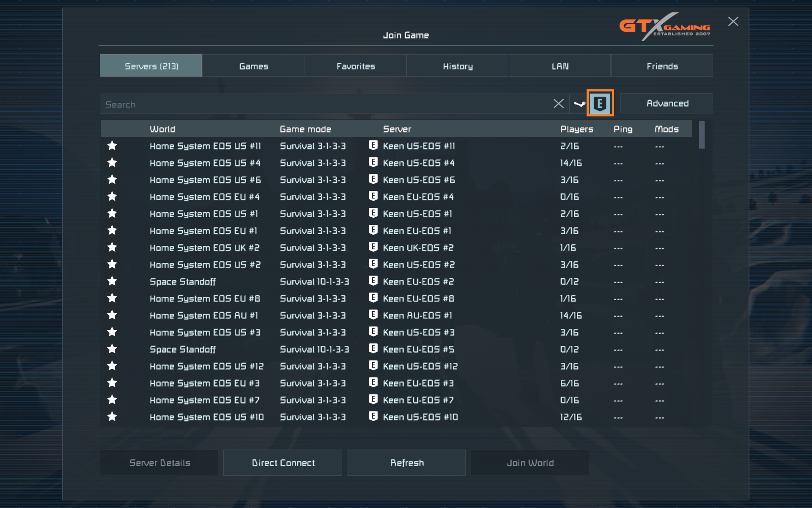Click favorite star for Home System EOS AU #1
Viewport: 812px width, 508px height.
pyautogui.click(x=112, y=315)
